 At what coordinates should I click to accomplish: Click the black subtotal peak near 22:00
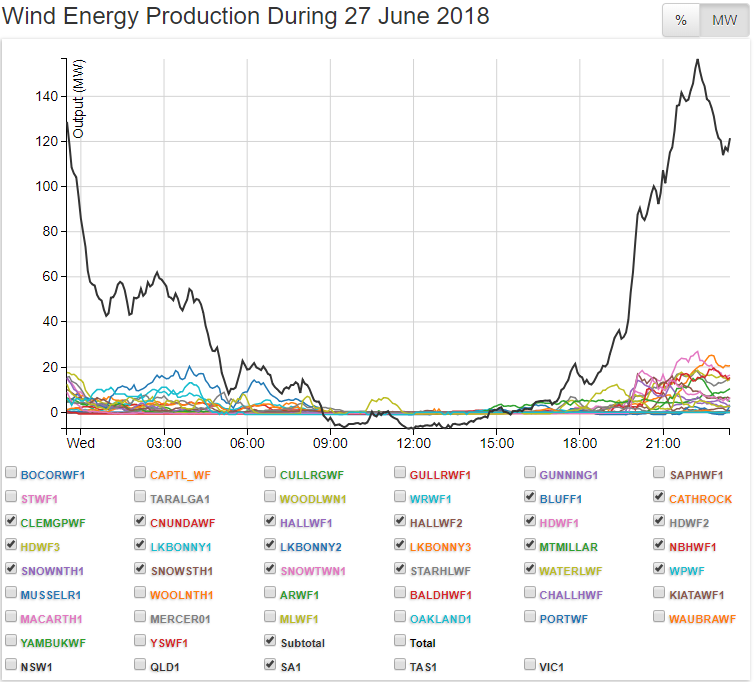pos(697,60)
